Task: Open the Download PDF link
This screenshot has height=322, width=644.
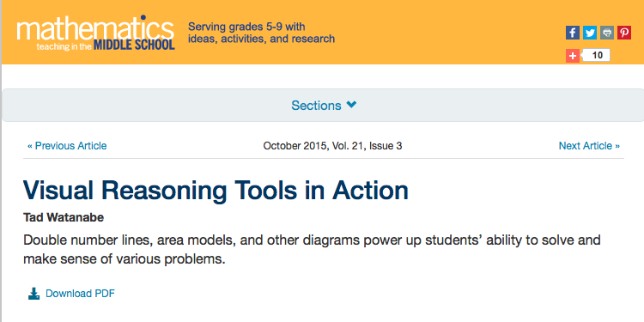Action: coord(80,294)
